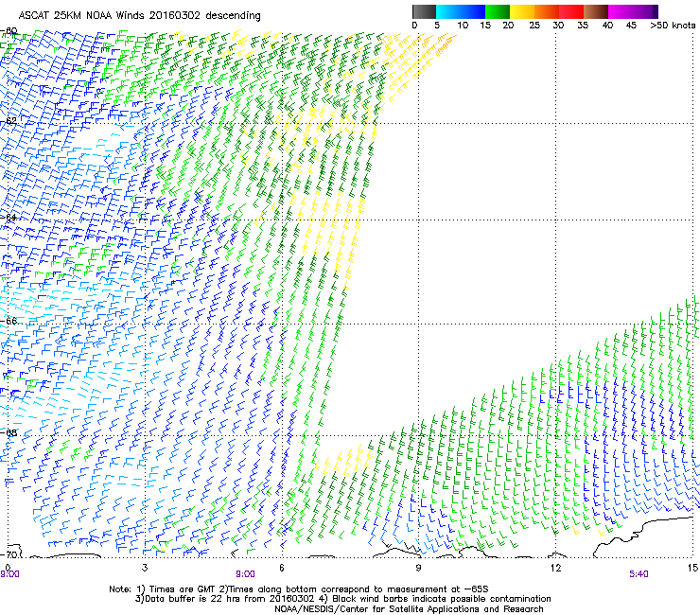This screenshot has width=700, height=615.
Task: Click the latitude label '-68'
Action: [x=9, y=432]
